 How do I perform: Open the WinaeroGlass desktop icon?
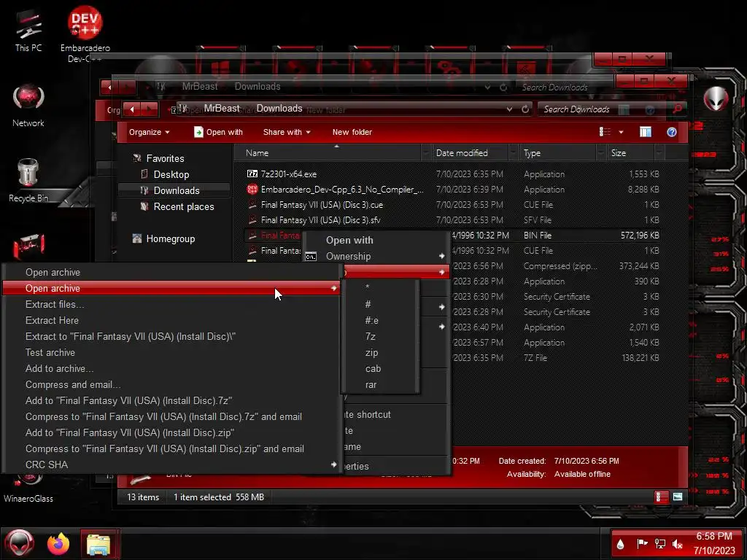(28, 488)
